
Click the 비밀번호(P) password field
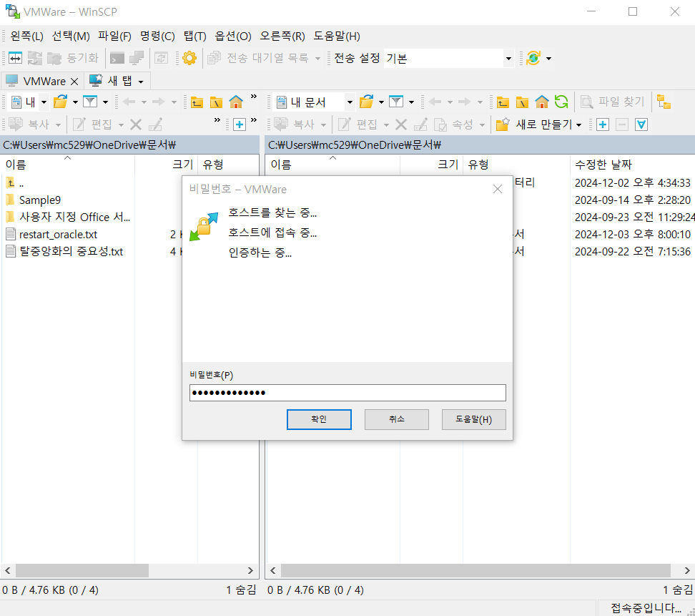click(x=347, y=393)
